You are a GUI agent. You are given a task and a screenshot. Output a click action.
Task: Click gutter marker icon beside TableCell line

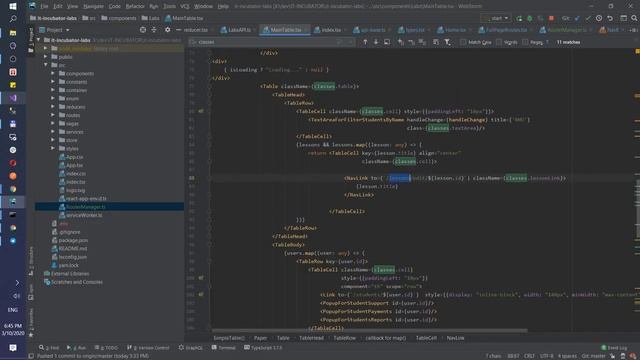tap(200, 111)
